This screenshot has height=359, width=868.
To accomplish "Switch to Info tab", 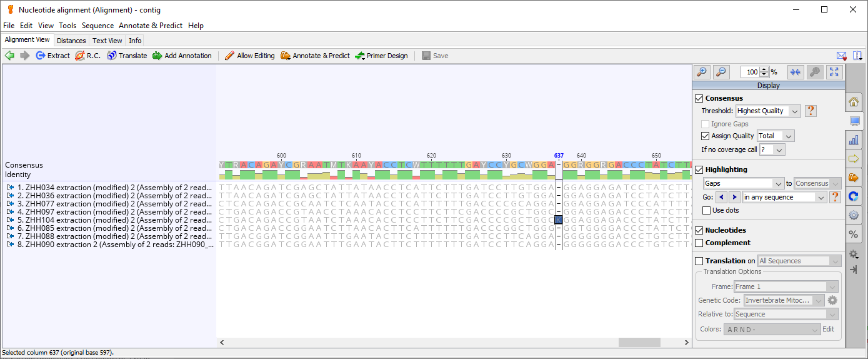I will point(135,41).
